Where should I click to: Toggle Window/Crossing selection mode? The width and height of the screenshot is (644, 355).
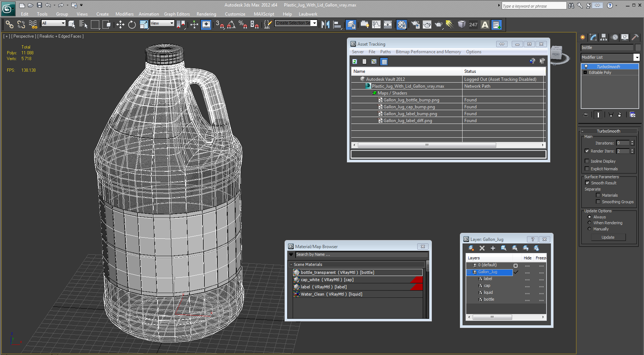(106, 25)
